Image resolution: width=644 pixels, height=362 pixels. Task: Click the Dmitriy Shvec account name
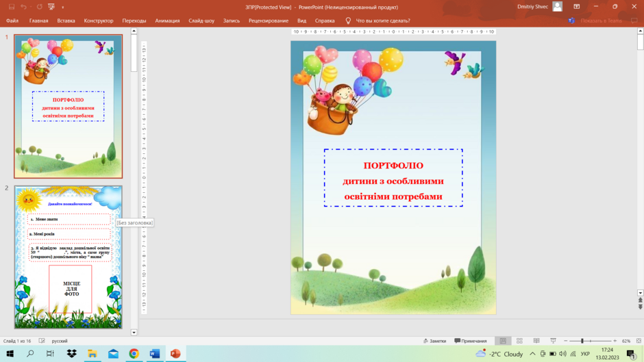tap(533, 7)
